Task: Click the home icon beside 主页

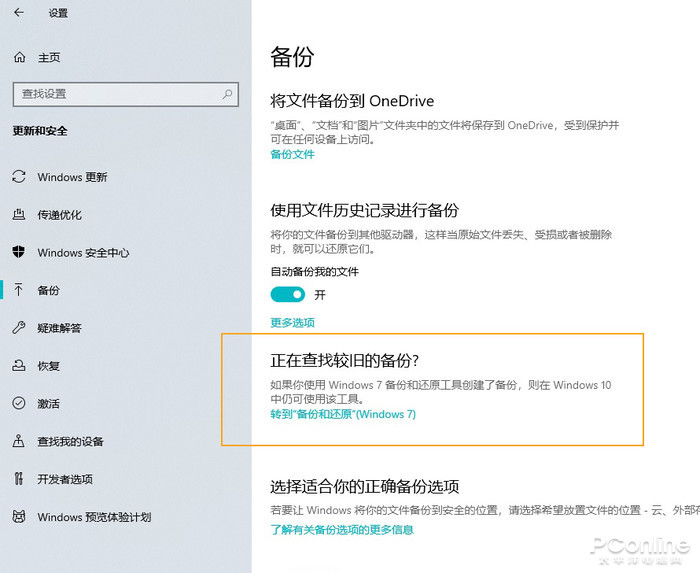Action: pos(19,58)
